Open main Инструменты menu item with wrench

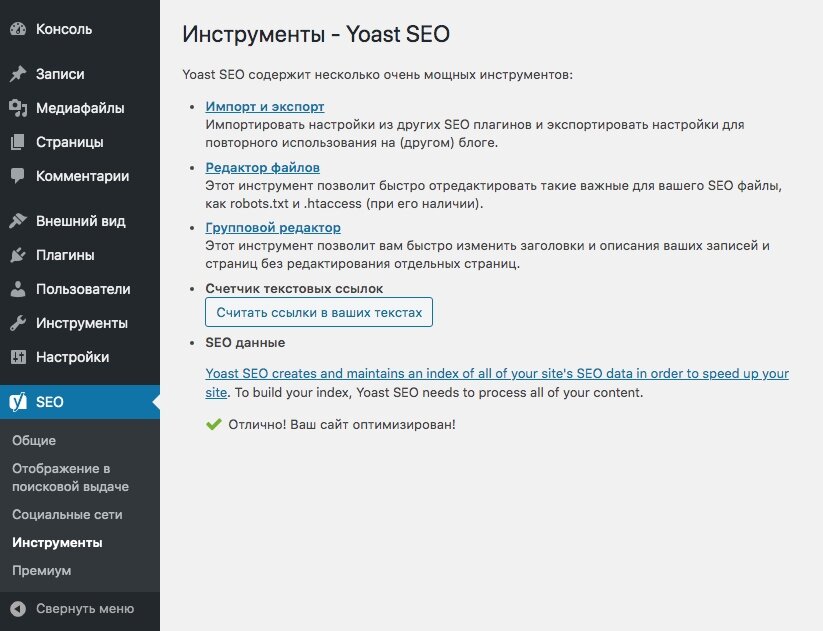(x=80, y=323)
